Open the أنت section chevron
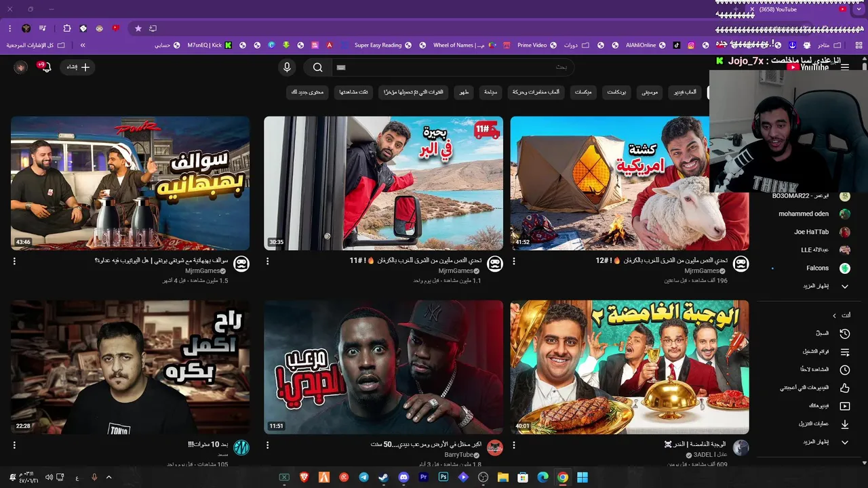This screenshot has width=868, height=488. pyautogui.click(x=835, y=315)
